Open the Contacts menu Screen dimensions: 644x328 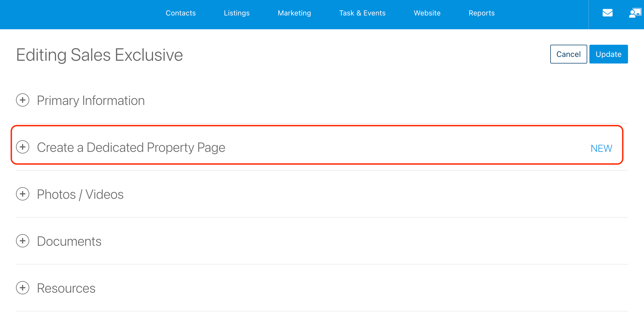tap(181, 13)
